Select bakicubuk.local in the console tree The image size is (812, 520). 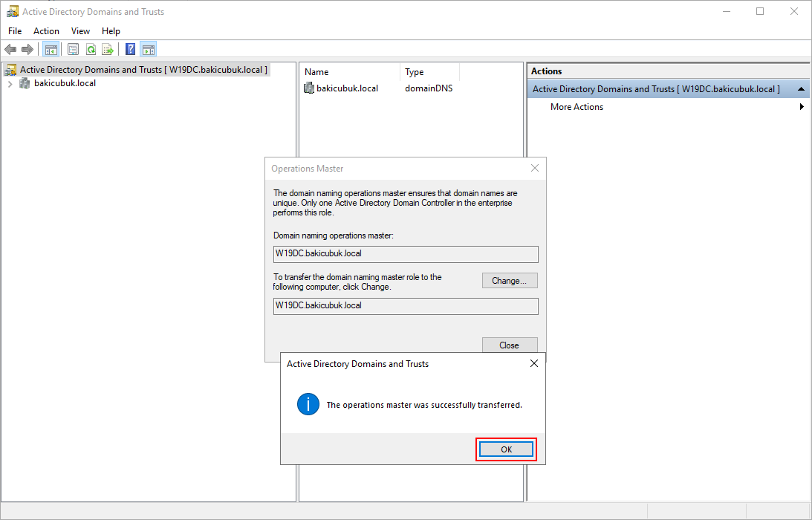[65, 83]
